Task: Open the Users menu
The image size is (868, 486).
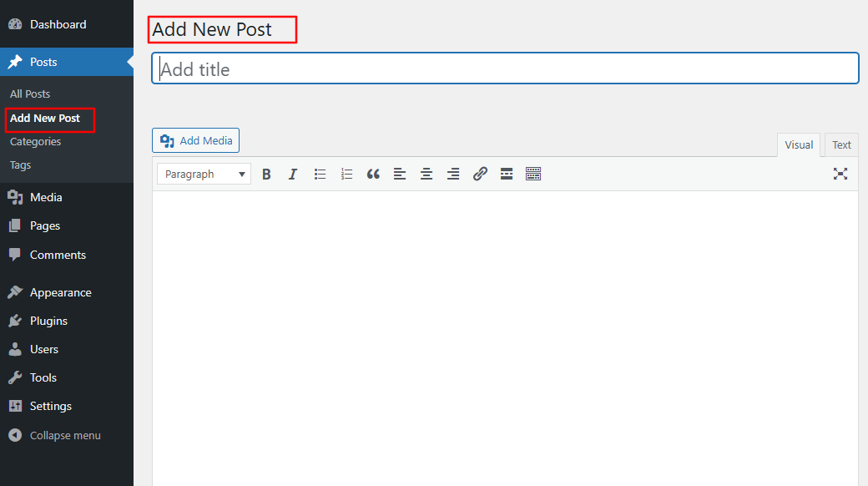Action: (67, 349)
